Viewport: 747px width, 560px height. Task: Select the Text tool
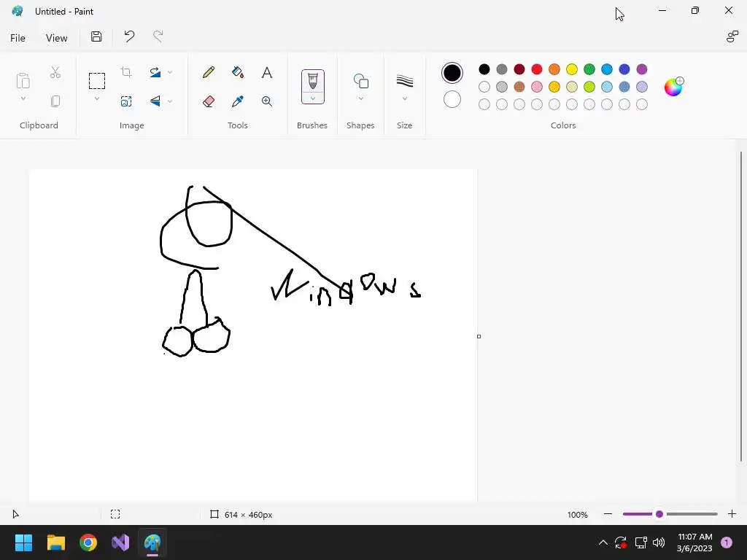267,72
